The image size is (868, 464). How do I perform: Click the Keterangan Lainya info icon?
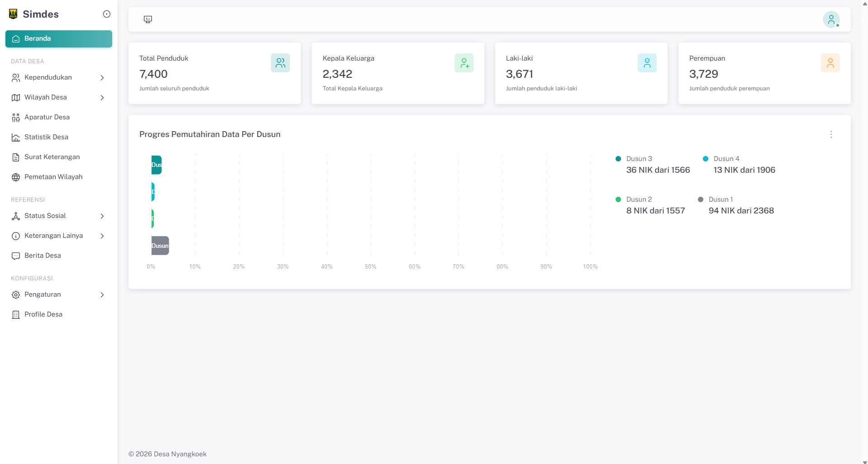pos(16,236)
